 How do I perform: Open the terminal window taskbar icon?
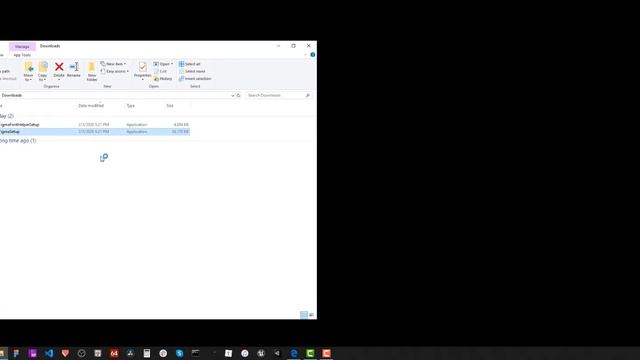pyautogui.click(x=196, y=353)
